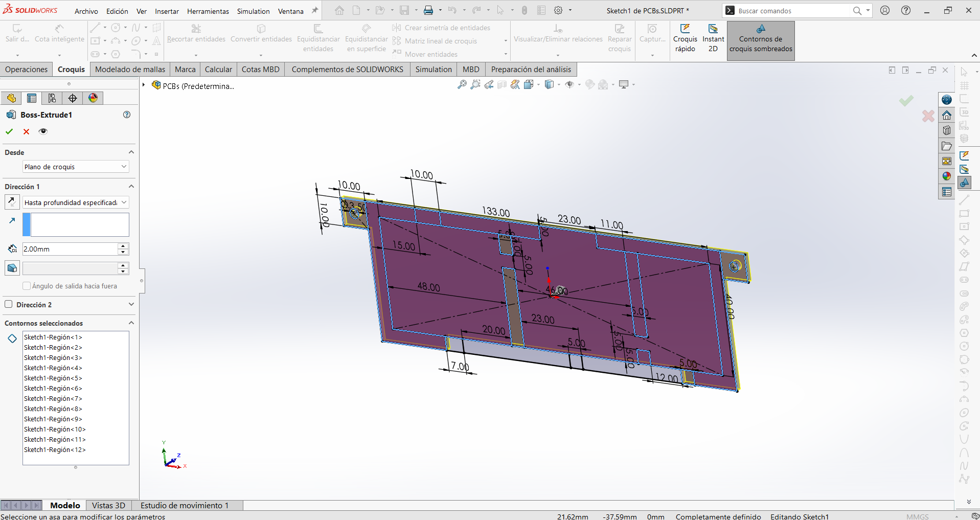
Task: Click MMGS units in status bar
Action: [x=917, y=516]
